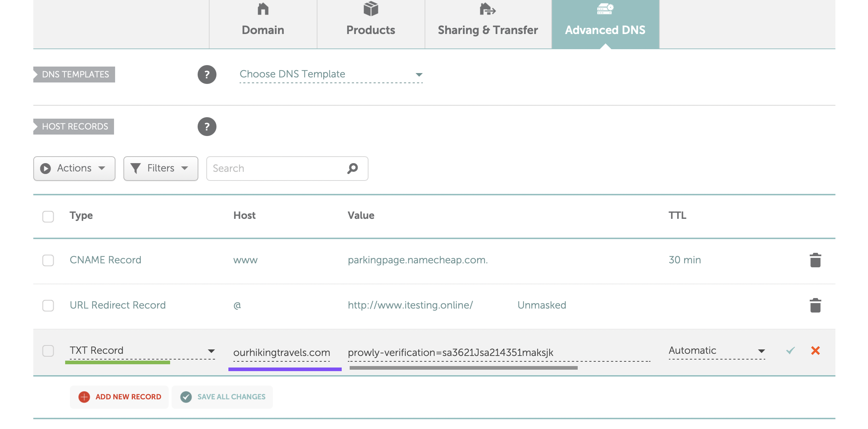The height and width of the screenshot is (429, 868).
Task: Check the CNAME Record row checkbox
Action: click(x=48, y=260)
